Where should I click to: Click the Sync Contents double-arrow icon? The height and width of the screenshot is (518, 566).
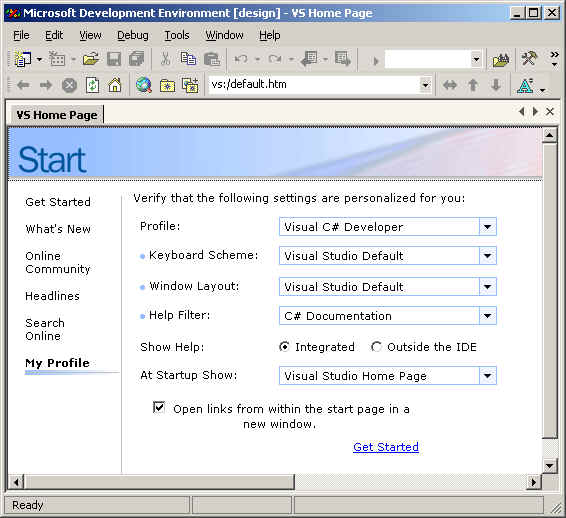coord(450,85)
